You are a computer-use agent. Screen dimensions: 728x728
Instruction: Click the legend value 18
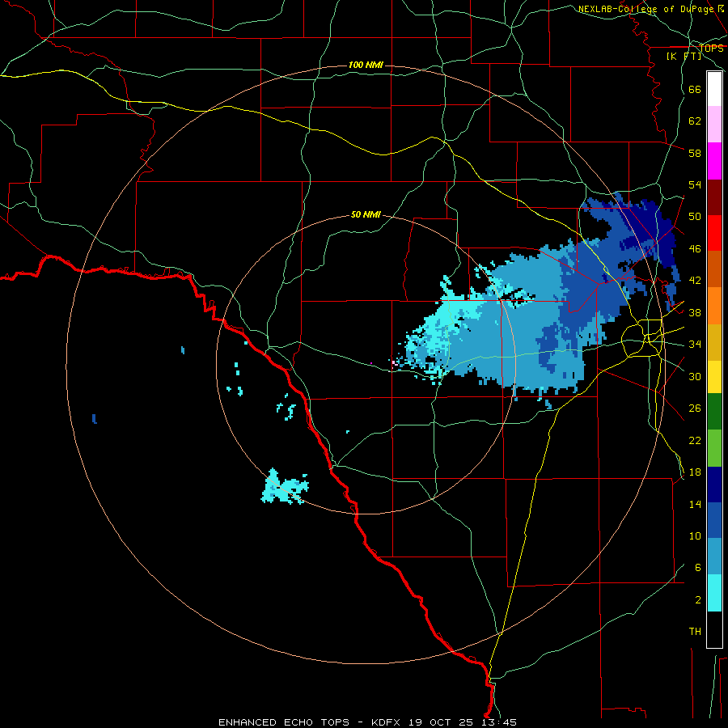[695, 472]
